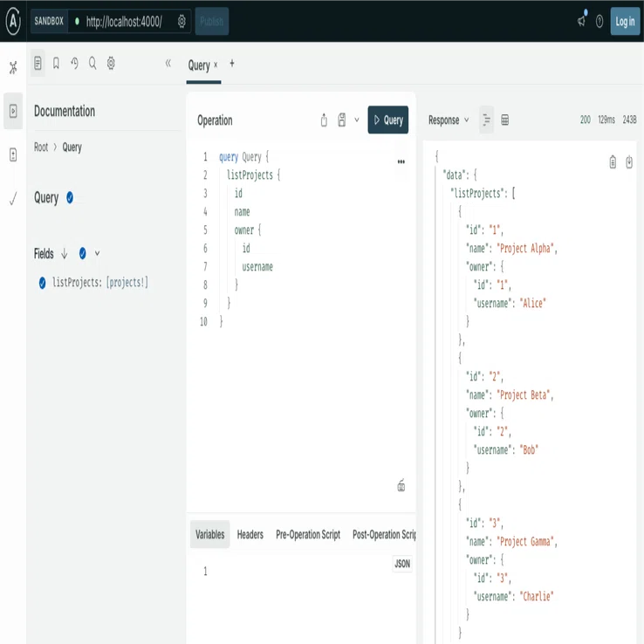Open Explorer settings gear in documentation toolbar
This screenshot has height=644, width=644.
click(x=111, y=63)
